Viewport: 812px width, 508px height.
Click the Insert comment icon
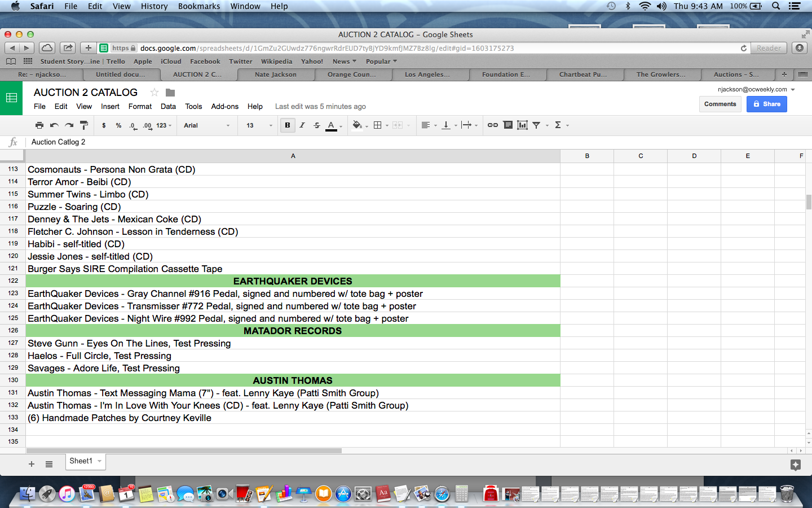(507, 125)
